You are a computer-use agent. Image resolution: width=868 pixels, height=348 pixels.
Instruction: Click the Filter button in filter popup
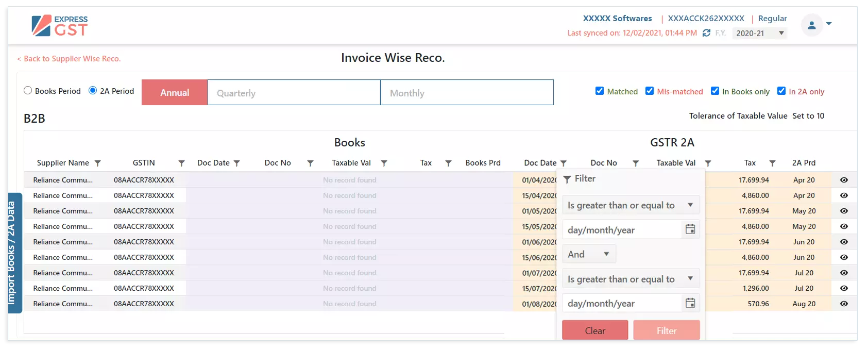pos(667,330)
